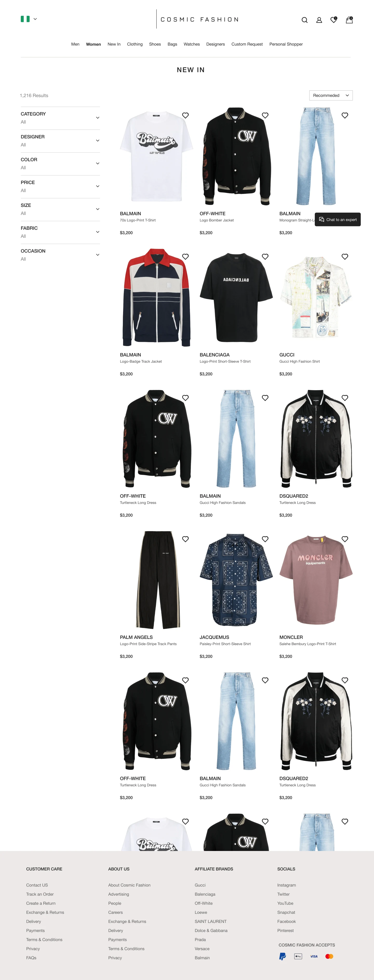Viewport: 374px width, 980px height.
Task: Click the Apple Pay payment icon
Action: pyautogui.click(x=298, y=956)
